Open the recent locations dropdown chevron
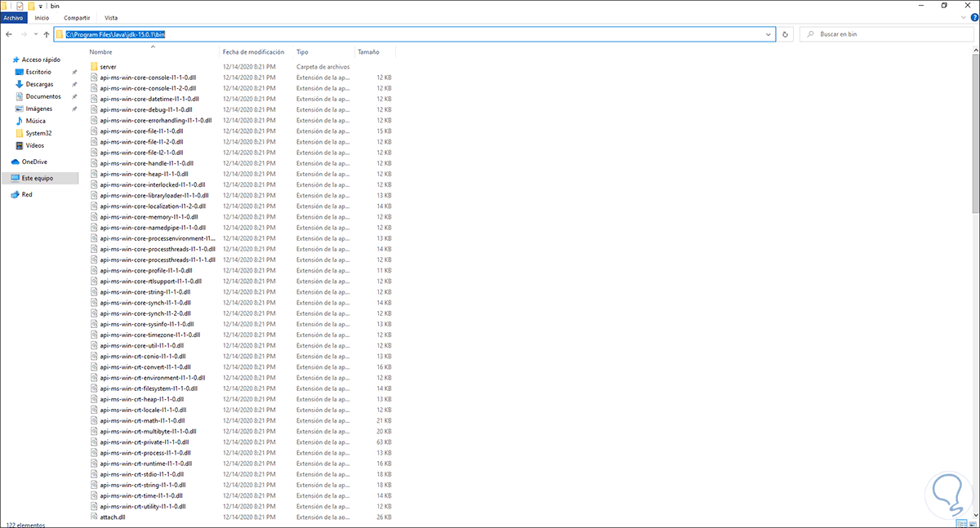This screenshot has height=528, width=980. point(36,34)
